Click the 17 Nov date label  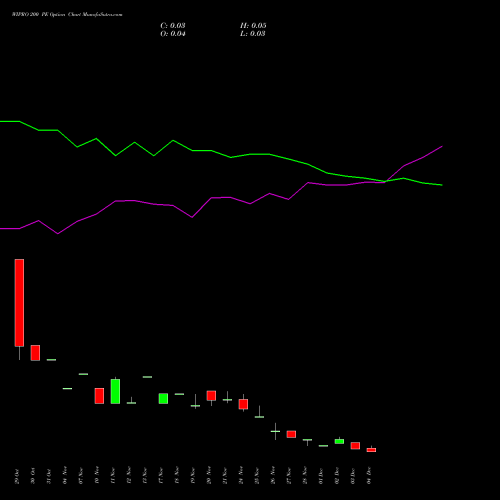point(161,475)
